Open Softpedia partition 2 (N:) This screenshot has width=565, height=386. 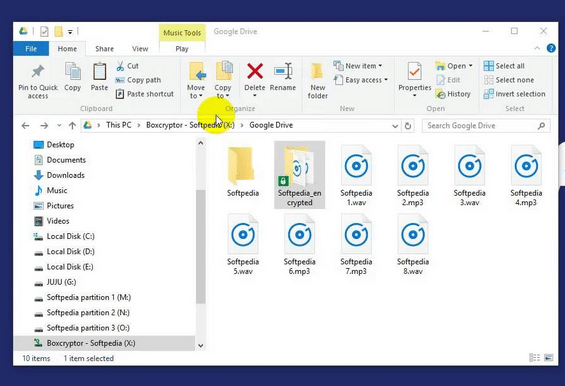82,313
